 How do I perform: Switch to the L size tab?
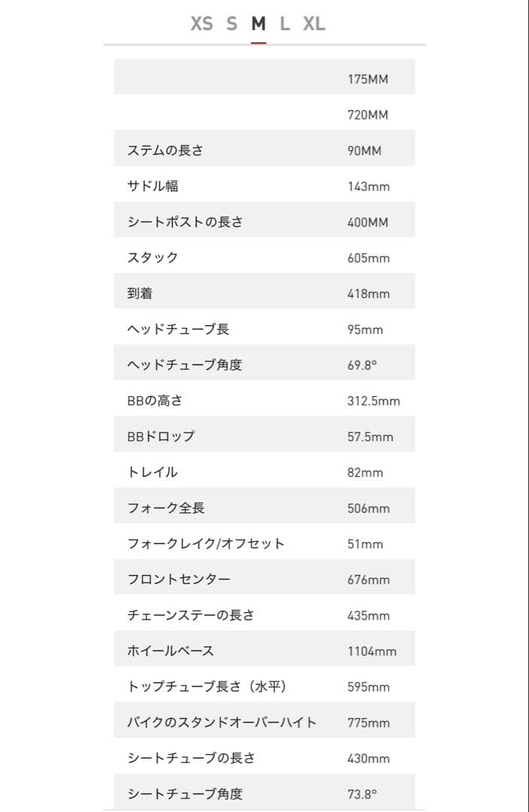[x=286, y=23]
